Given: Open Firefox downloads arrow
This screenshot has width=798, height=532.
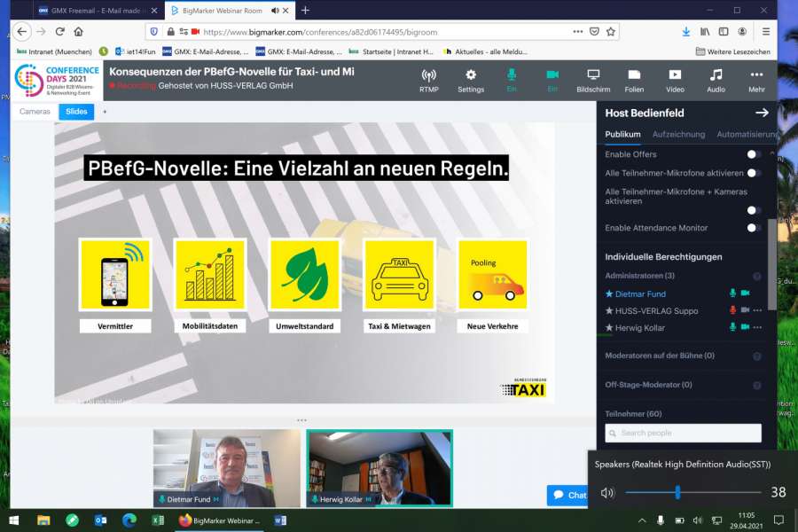Looking at the screenshot, I should click(x=686, y=32).
